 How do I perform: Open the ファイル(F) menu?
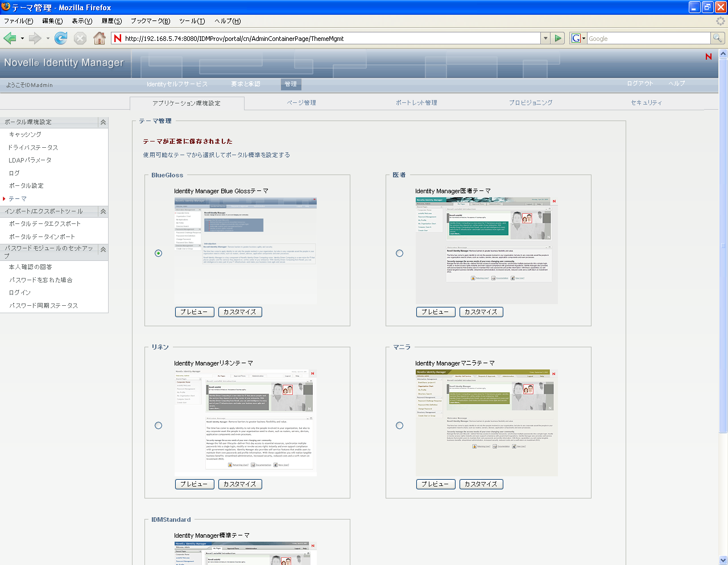click(18, 21)
